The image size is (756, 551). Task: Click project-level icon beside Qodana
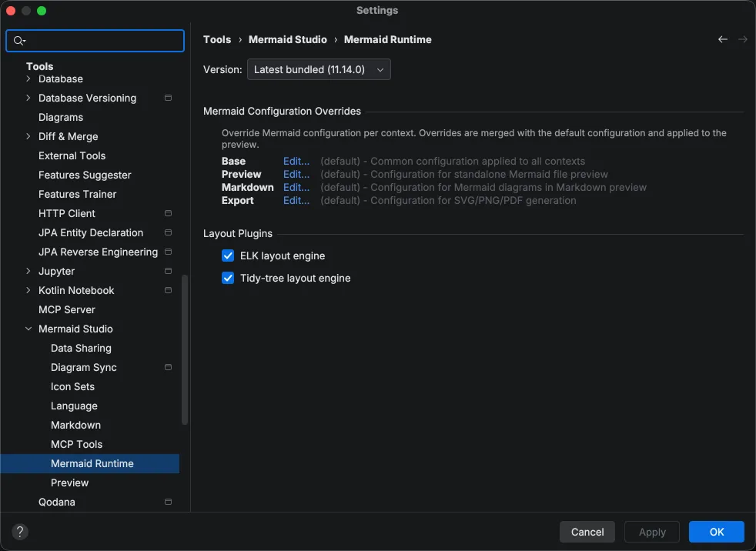point(168,502)
